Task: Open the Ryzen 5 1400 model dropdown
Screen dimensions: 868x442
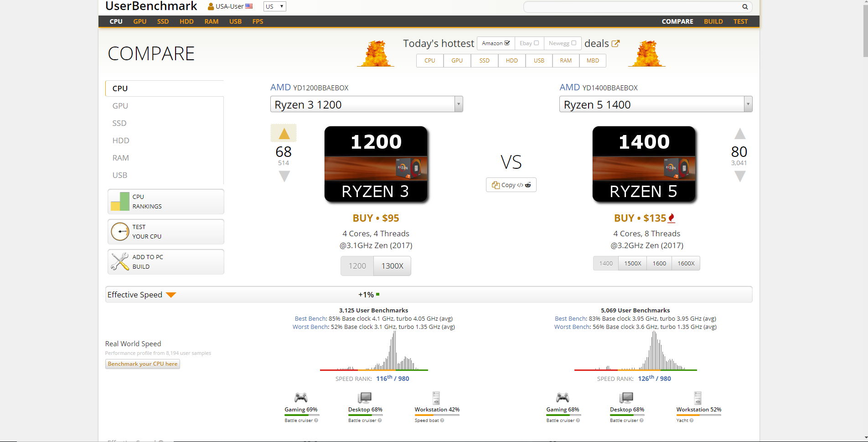Action: (656, 104)
